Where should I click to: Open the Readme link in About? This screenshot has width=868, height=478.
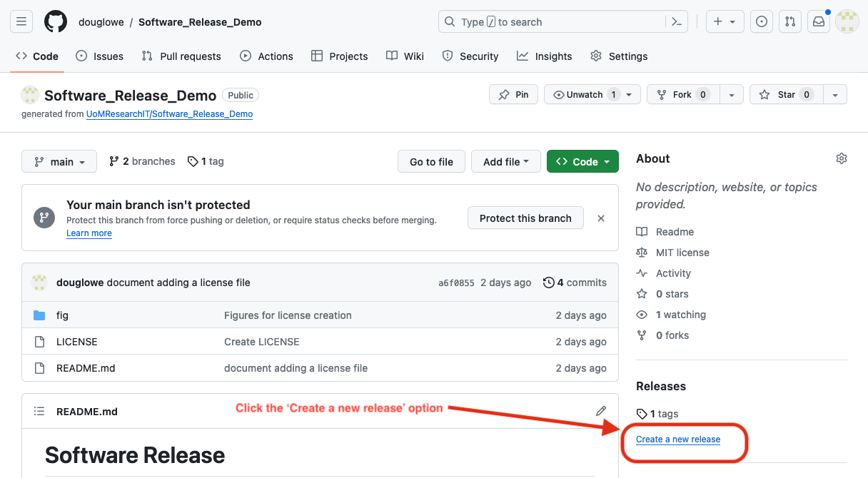click(x=665, y=232)
